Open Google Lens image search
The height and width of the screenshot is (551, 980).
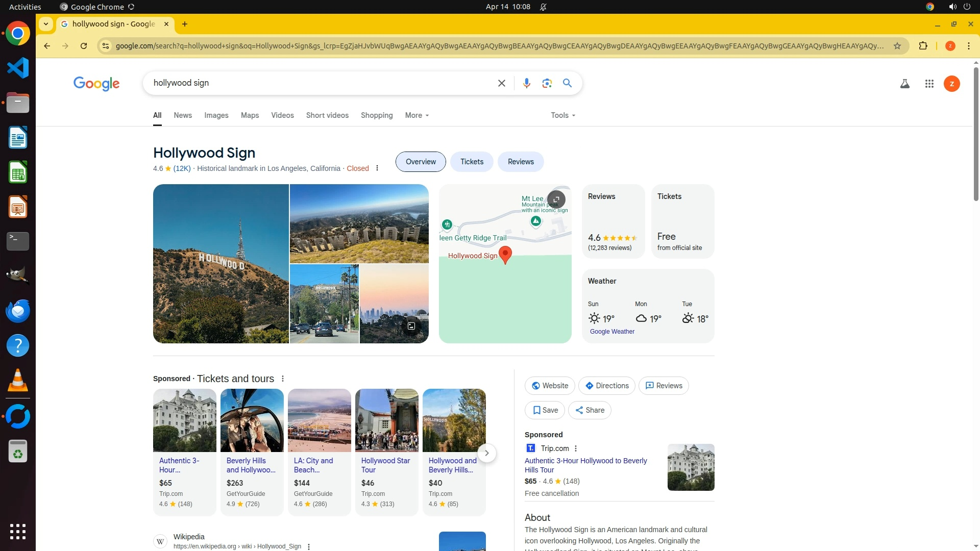pos(547,83)
